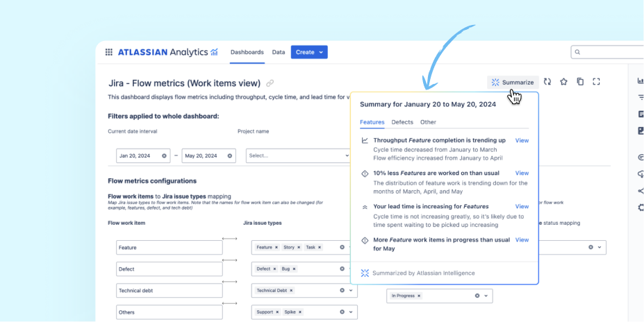Expand the status mapping dropdown chevron
Screen dimensions: 644x322
[600, 247]
